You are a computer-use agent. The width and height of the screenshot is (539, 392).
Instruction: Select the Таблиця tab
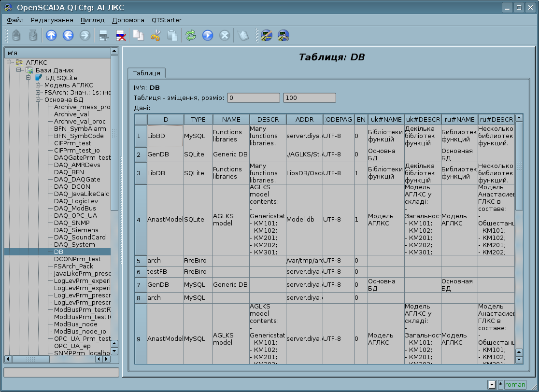tap(146, 73)
